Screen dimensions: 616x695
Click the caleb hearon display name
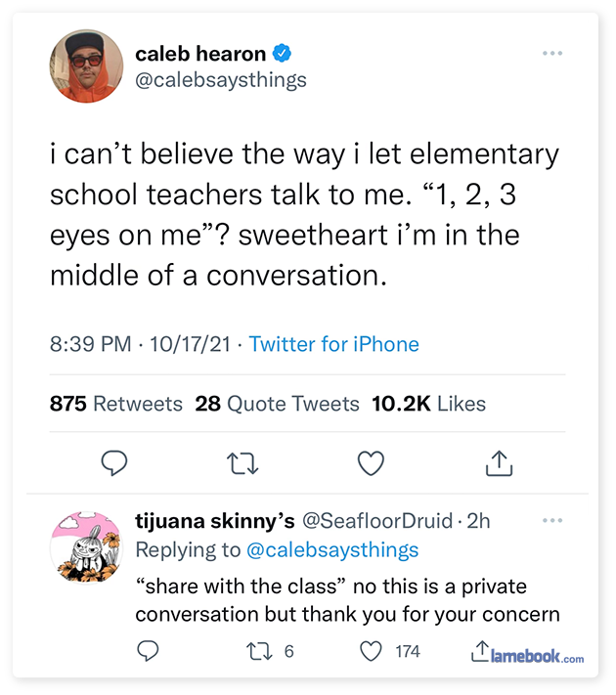(201, 54)
